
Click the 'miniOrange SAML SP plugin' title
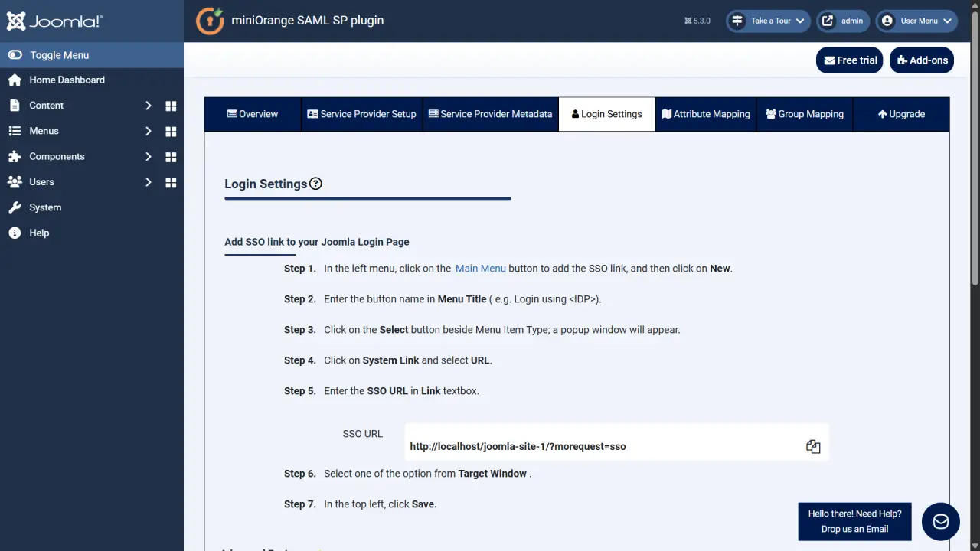[308, 21]
